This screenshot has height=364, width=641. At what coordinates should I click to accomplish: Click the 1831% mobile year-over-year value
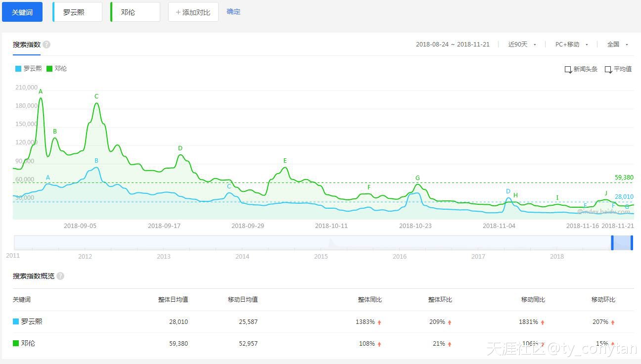coord(528,322)
